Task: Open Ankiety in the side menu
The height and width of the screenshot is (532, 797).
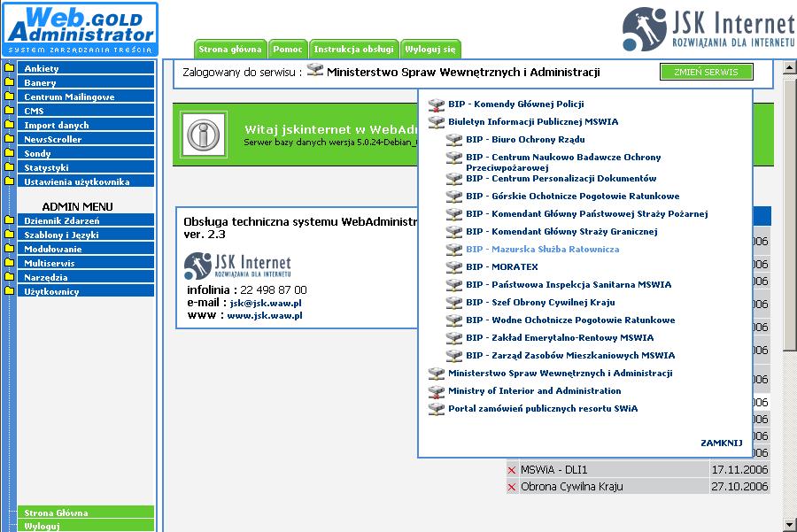Action: [86, 68]
